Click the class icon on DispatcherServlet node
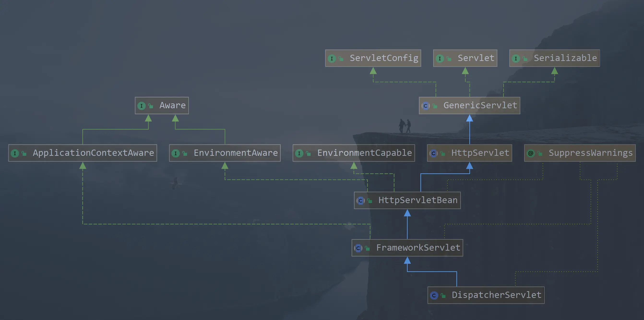Viewport: 644px width, 320px height. pos(434,295)
